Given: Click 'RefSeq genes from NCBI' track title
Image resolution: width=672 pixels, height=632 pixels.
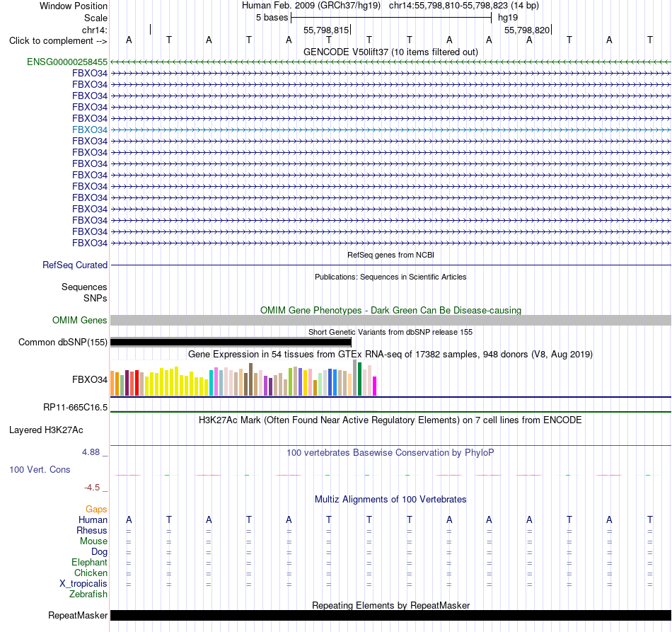Looking at the screenshot, I should pyautogui.click(x=390, y=255).
